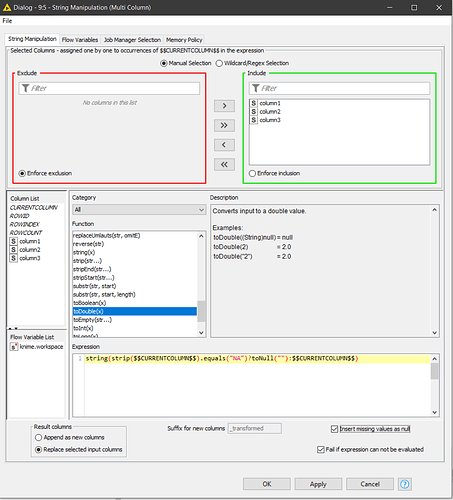Click the expression editor vertical scrollbar thumb
The width and height of the screenshot is (453, 500).
pos(434,371)
